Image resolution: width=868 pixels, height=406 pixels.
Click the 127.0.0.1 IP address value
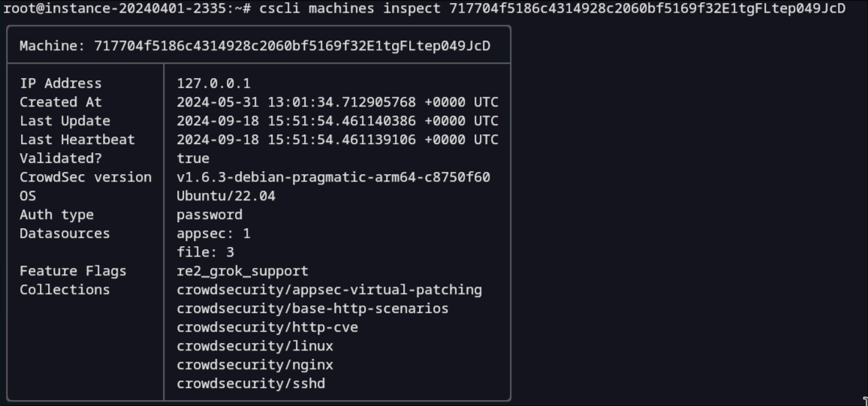pos(213,83)
